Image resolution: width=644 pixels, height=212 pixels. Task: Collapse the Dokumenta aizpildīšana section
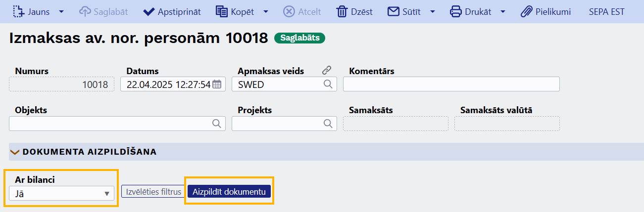click(14, 152)
